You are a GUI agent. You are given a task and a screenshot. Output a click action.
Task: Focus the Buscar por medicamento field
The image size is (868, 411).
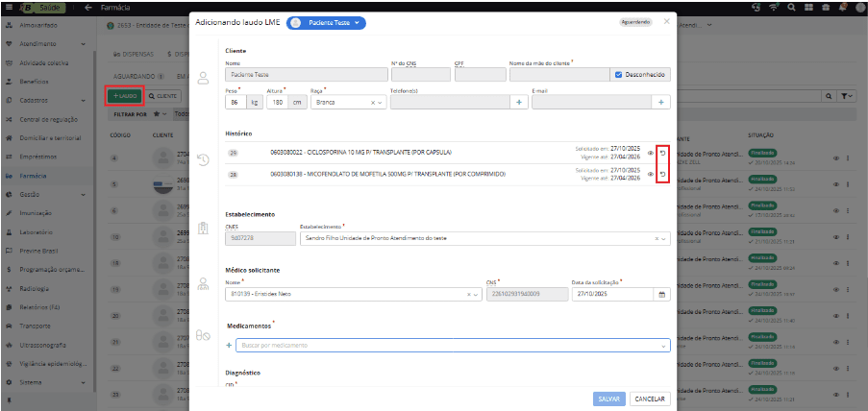[x=442, y=346]
